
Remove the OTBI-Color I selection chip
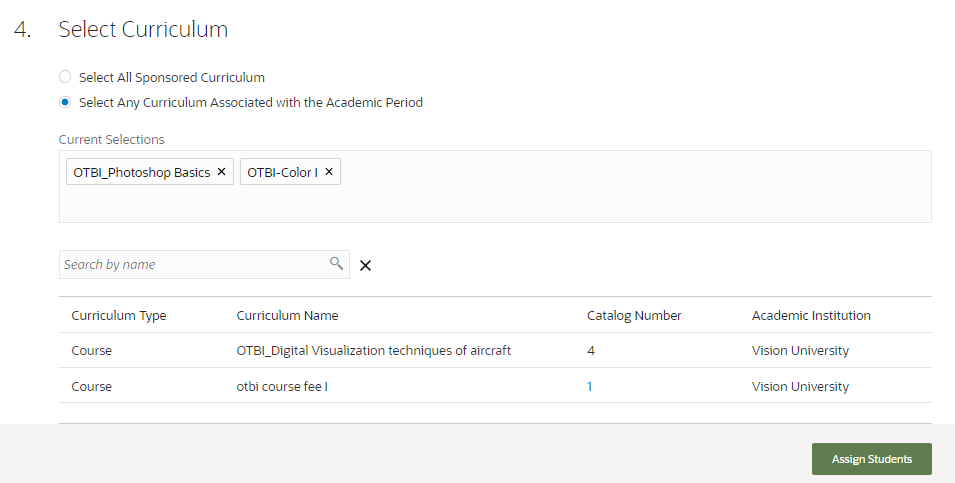329,172
